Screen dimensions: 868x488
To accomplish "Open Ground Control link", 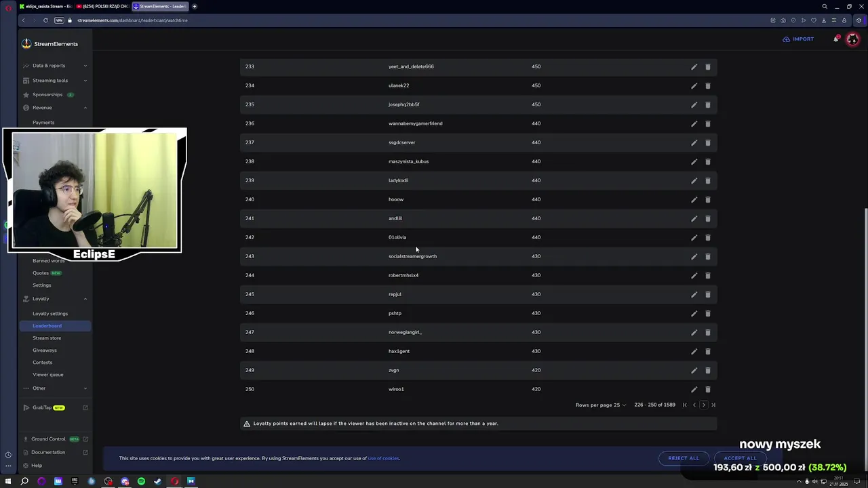I will 55,439.
